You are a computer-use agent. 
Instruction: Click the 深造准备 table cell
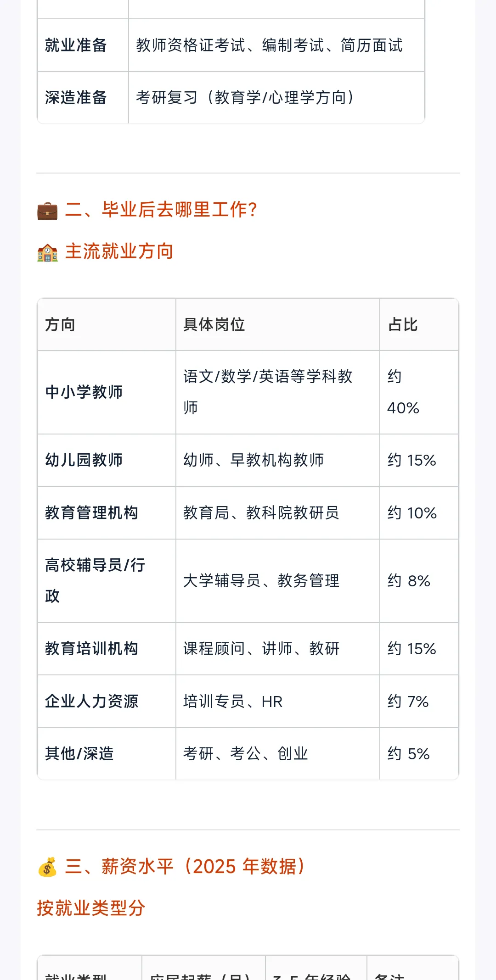pyautogui.click(x=83, y=98)
